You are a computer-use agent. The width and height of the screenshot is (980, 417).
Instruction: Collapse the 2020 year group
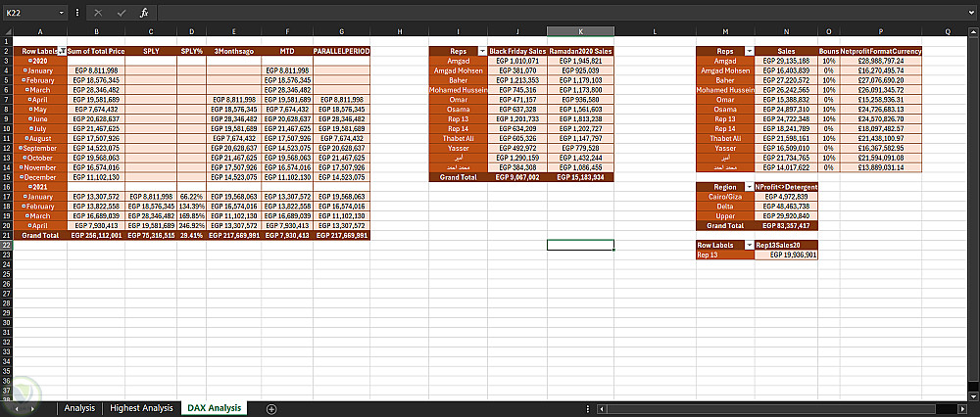pos(29,61)
